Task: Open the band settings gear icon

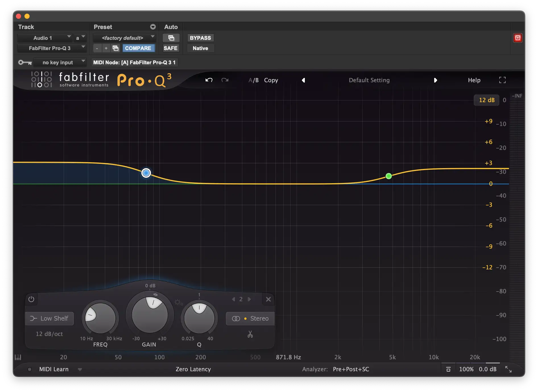Action: [178, 302]
